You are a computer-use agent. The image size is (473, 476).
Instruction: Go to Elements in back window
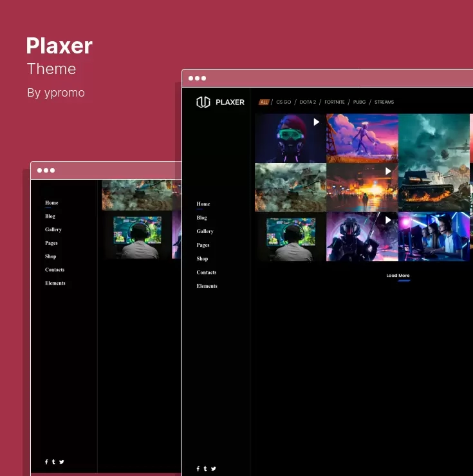[55, 283]
